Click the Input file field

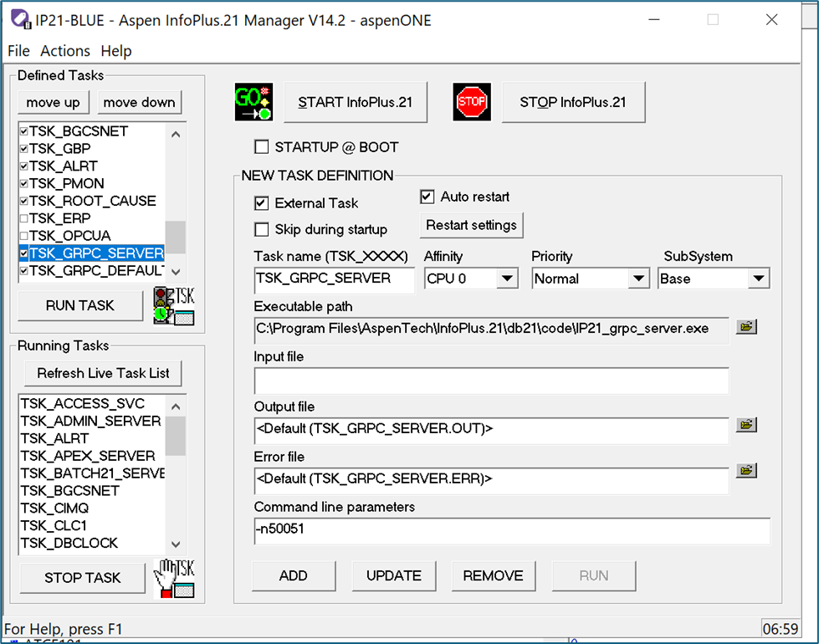492,381
